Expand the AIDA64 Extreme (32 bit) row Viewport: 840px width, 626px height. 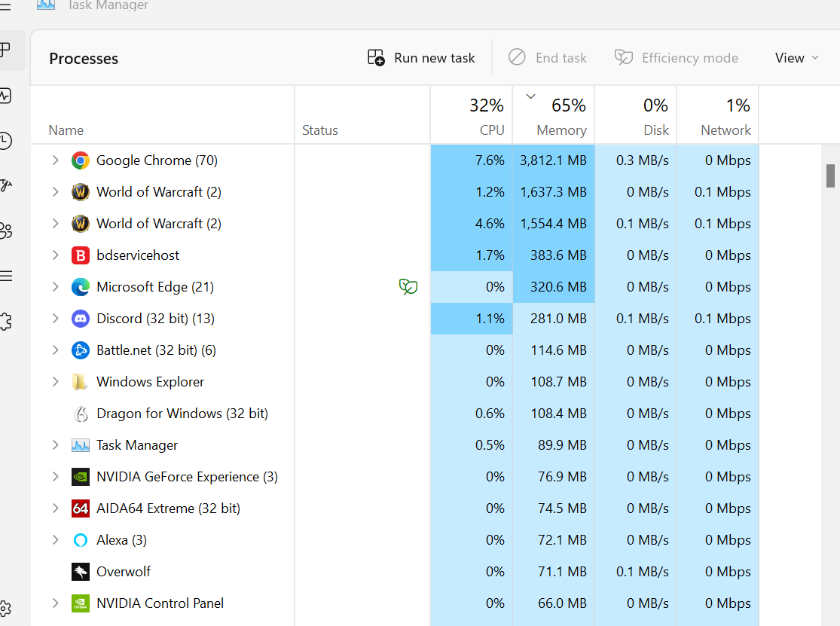click(x=55, y=508)
